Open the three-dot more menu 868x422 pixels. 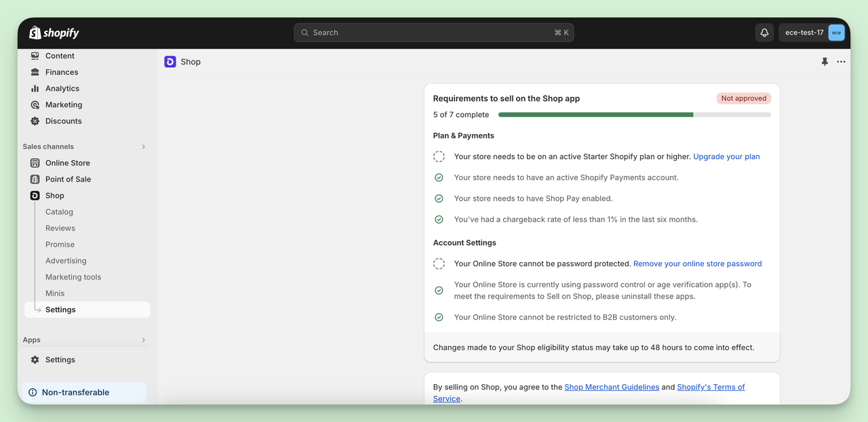(841, 62)
